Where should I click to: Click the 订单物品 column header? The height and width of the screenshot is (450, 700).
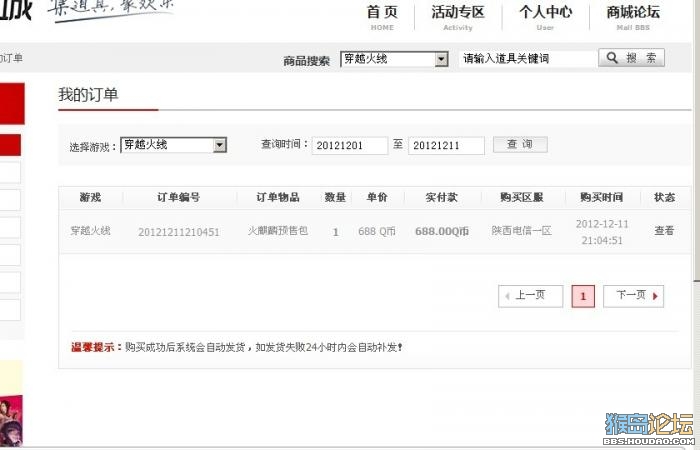click(x=278, y=197)
